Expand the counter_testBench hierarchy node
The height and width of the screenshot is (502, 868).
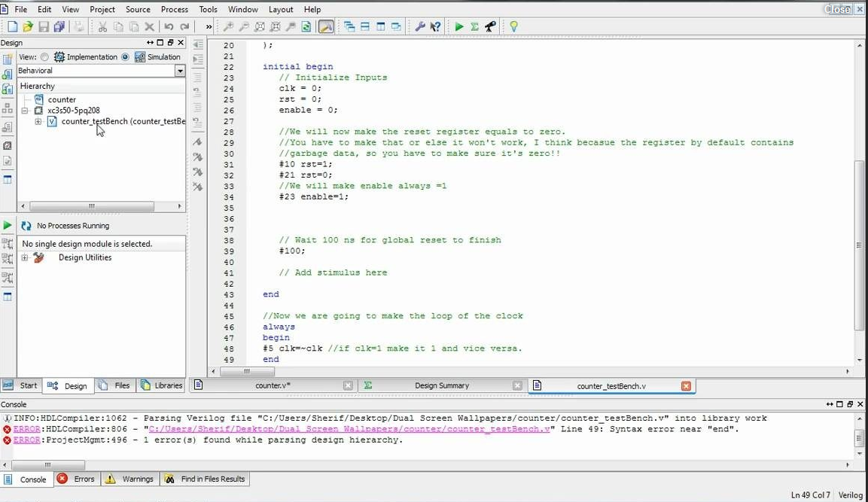[x=38, y=121]
